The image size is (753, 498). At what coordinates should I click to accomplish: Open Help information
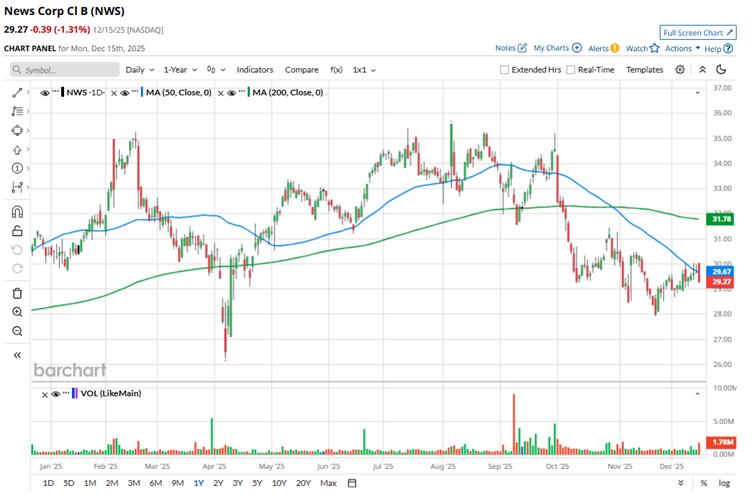pyautogui.click(x=718, y=49)
